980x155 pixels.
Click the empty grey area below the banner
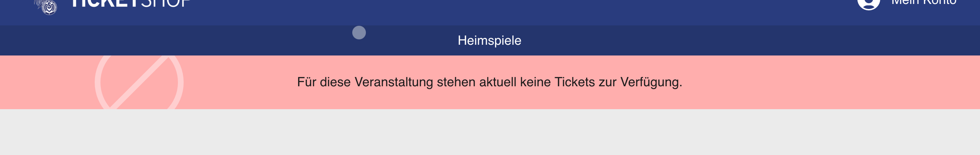click(490, 133)
